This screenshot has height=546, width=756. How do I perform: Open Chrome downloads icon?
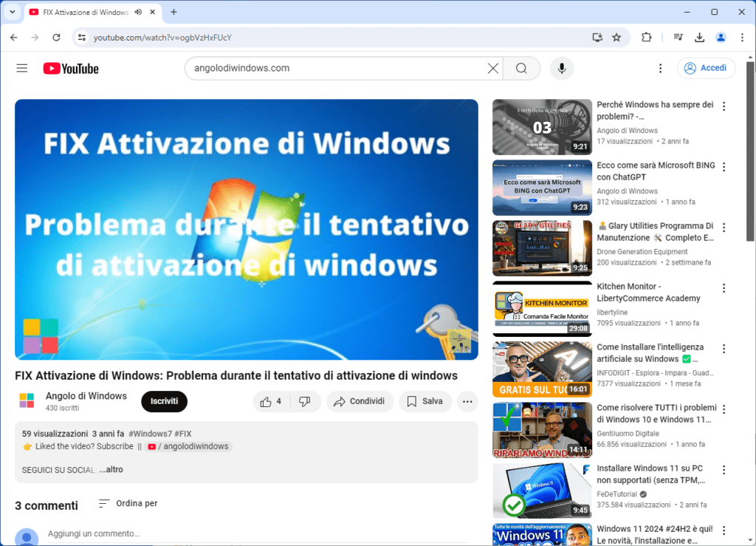pyautogui.click(x=700, y=37)
